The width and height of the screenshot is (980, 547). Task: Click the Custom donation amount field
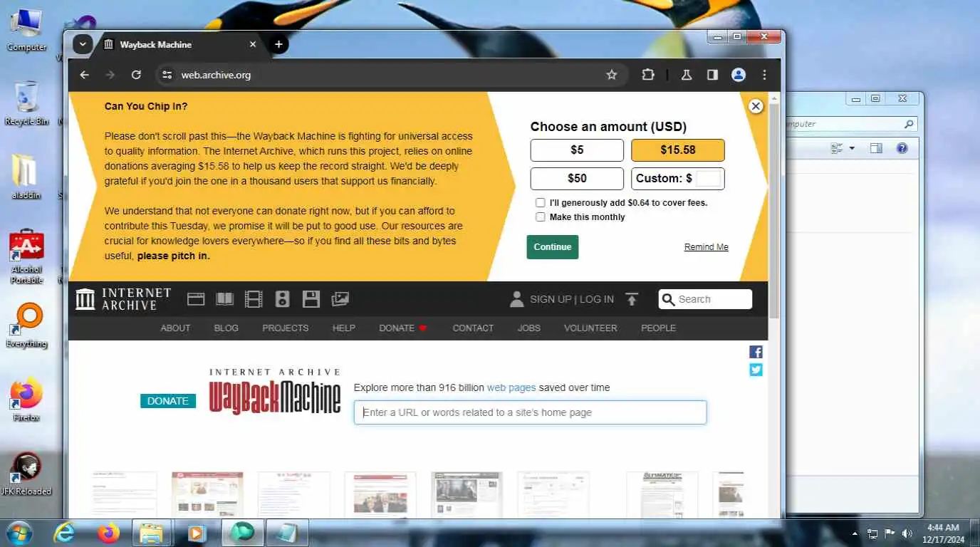click(709, 179)
